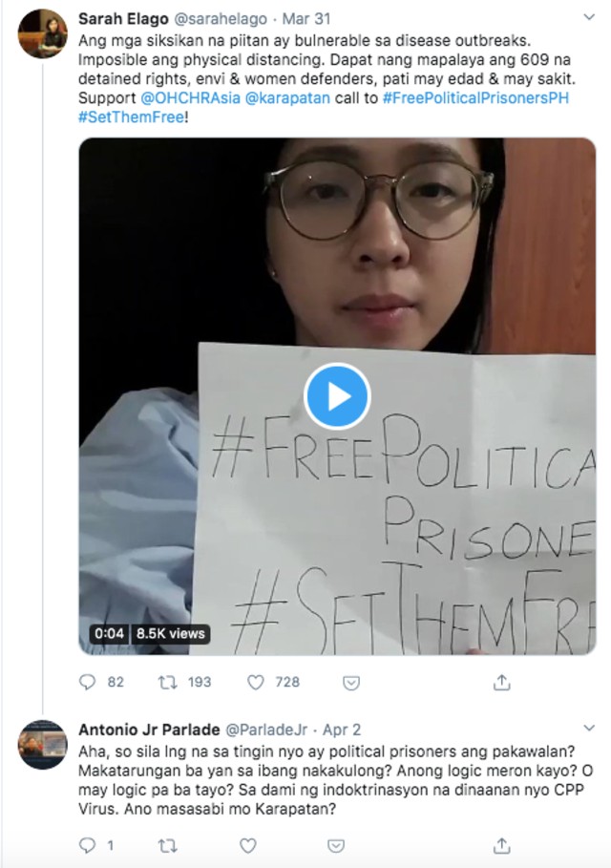Open the #FreePoliticalPrisonersPH hashtag
The height and width of the screenshot is (868, 611).
[x=475, y=98]
